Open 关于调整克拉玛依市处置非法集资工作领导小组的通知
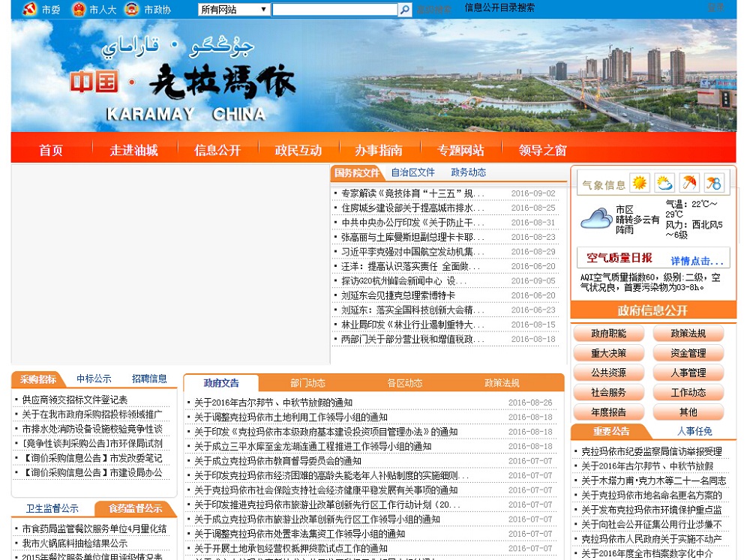The width and height of the screenshot is (750, 560). 299,534
